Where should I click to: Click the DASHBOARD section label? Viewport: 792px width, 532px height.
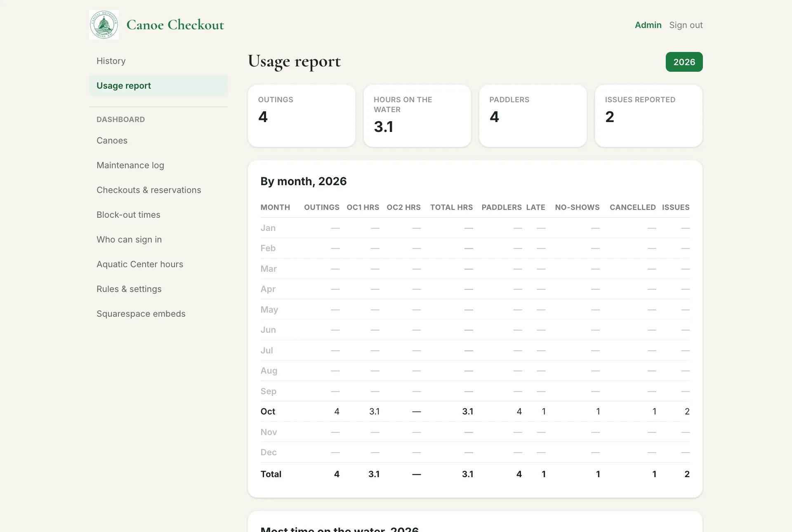(x=120, y=120)
